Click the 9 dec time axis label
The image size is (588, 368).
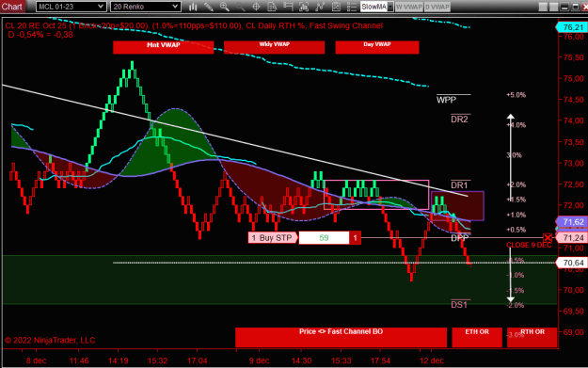(x=259, y=360)
